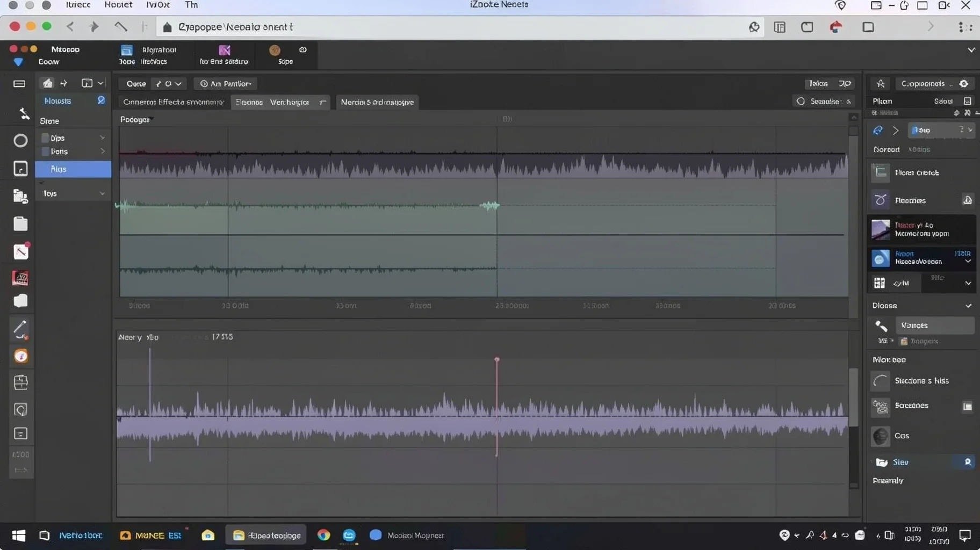Toggle the square icon beside Sdoel
This screenshot has height=550, width=980.
pos(967,101)
